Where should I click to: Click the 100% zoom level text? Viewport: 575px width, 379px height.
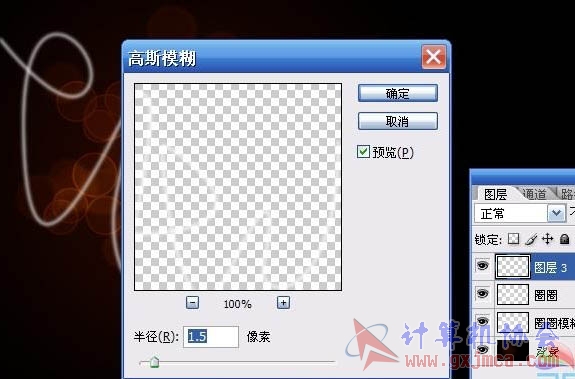[238, 304]
